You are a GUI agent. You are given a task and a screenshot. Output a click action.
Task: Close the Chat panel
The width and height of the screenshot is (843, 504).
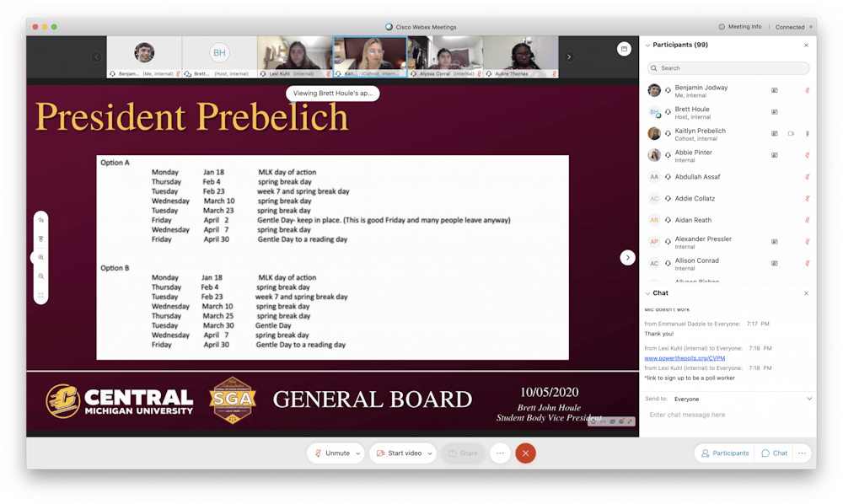coord(806,293)
